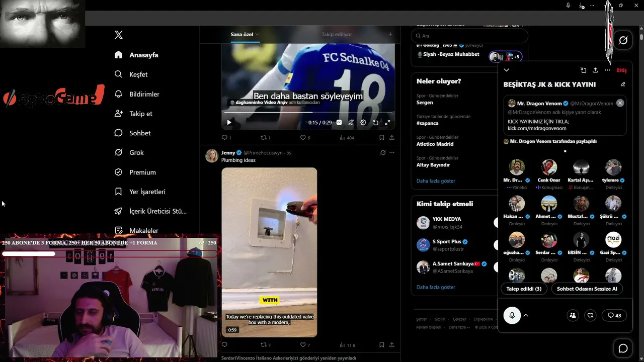
Task: Open Schalke video playback settings gear
Action: coord(363,122)
